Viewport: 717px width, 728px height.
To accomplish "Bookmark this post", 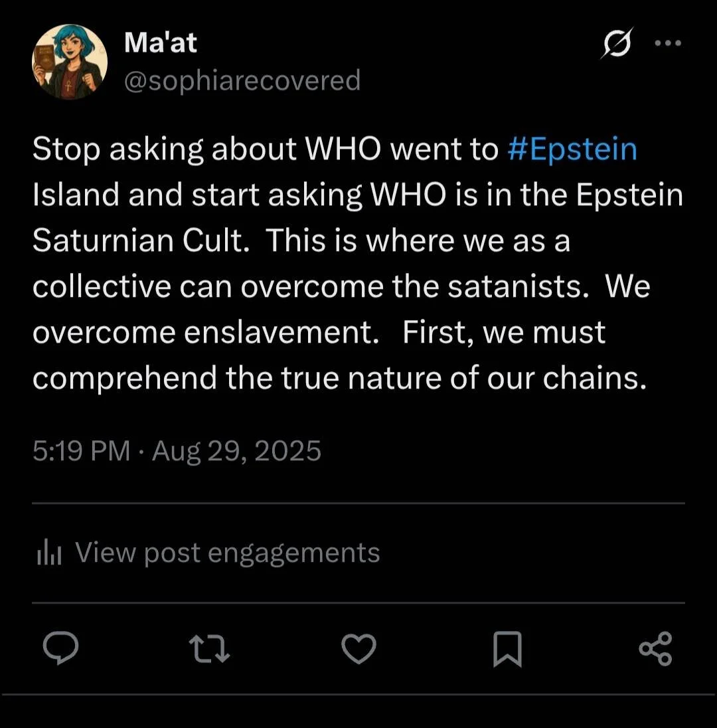I will [x=507, y=649].
